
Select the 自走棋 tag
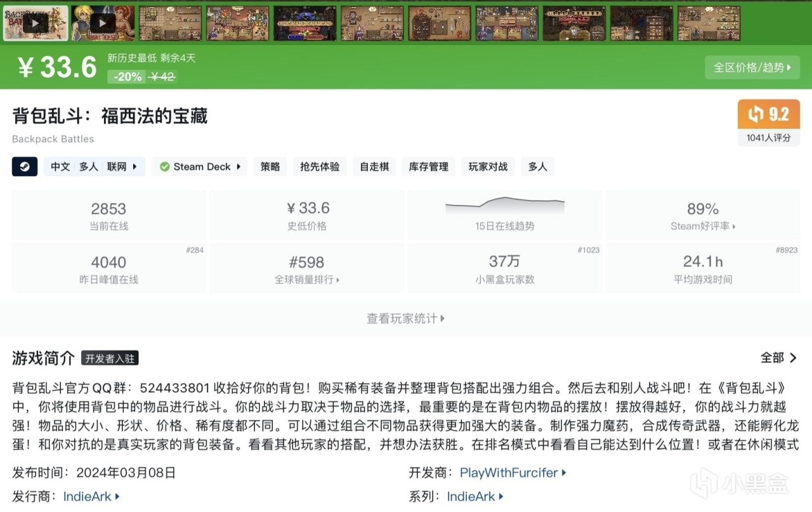(374, 167)
